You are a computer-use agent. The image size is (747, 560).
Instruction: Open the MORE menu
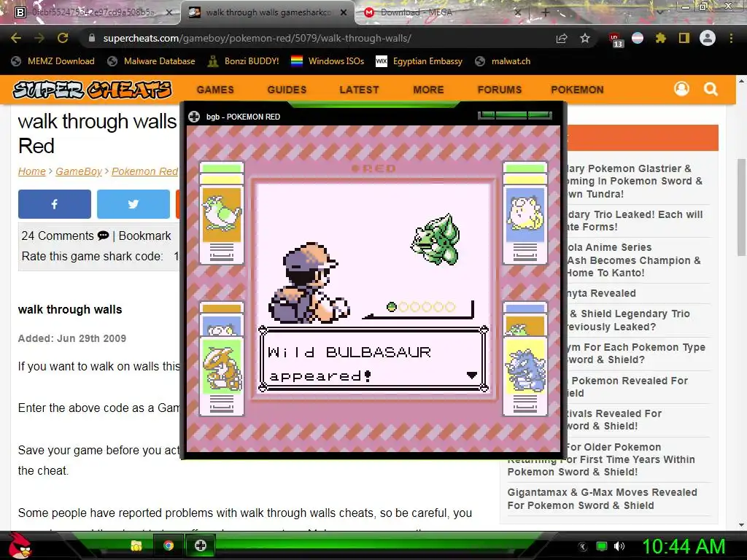[x=428, y=90]
